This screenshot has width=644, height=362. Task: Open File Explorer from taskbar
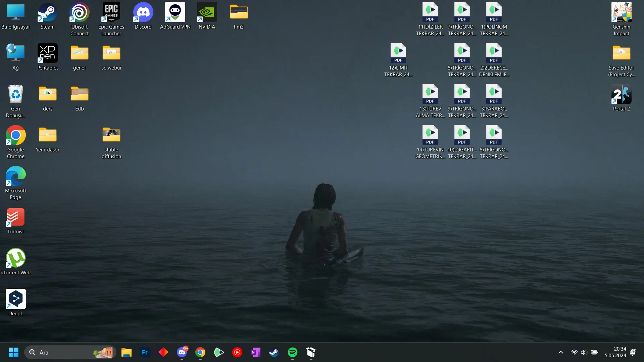click(x=127, y=352)
